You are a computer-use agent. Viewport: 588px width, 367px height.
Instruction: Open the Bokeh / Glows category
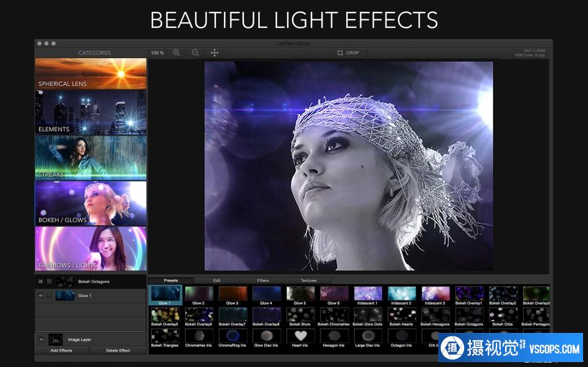pyautogui.click(x=91, y=203)
